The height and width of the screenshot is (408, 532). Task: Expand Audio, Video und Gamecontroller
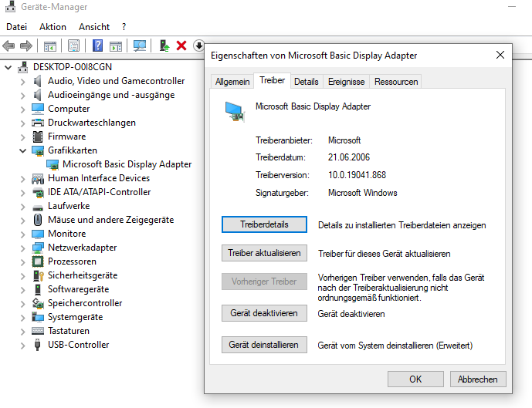(22, 81)
